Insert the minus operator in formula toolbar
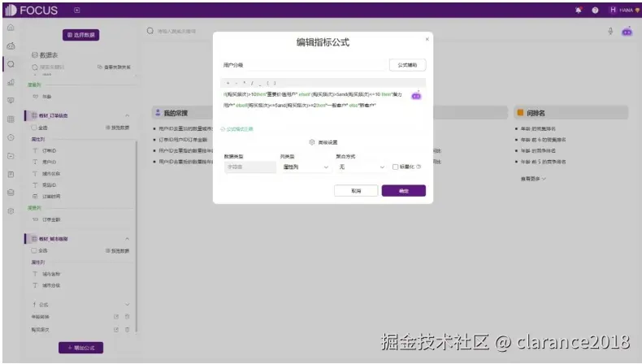The height and width of the screenshot is (364, 642). point(236,83)
